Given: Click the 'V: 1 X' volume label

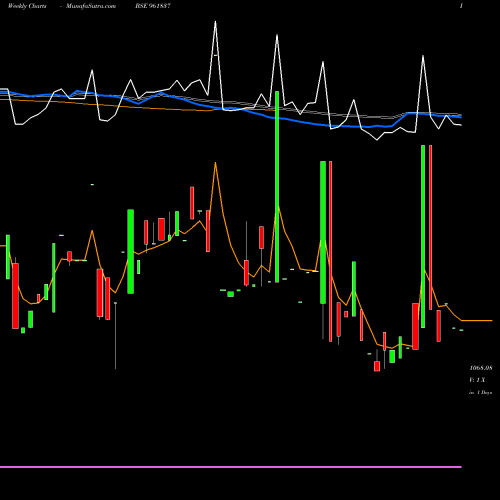Looking at the screenshot, I should [477, 380].
